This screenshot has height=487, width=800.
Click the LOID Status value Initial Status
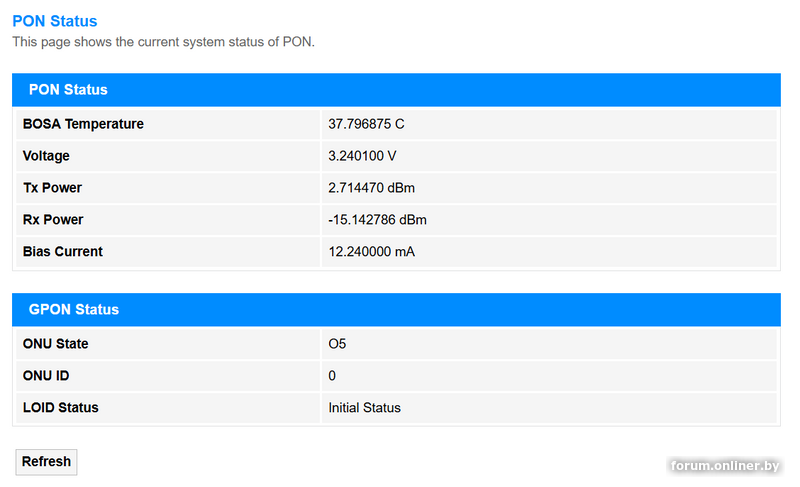(364, 408)
